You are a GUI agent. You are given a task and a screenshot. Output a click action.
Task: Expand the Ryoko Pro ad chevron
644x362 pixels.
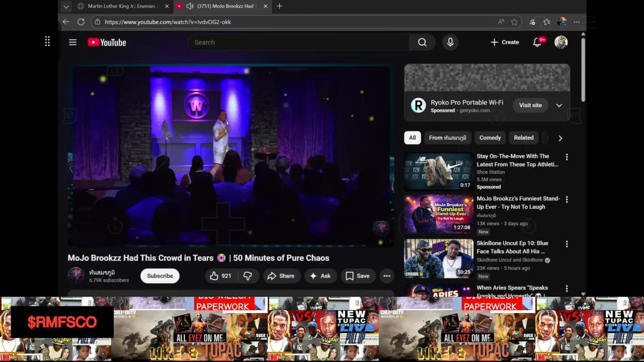pos(559,106)
